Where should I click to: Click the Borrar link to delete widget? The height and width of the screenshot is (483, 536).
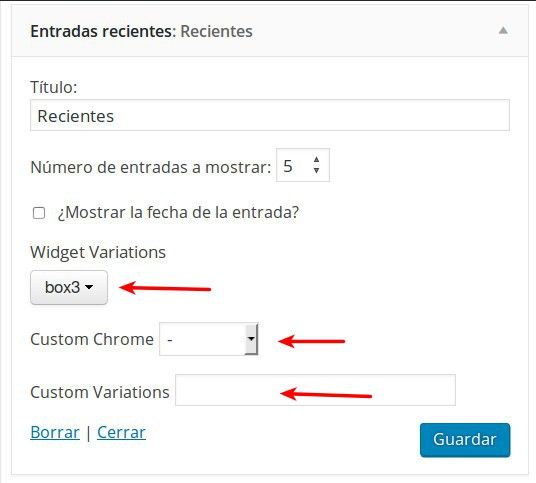click(x=55, y=432)
